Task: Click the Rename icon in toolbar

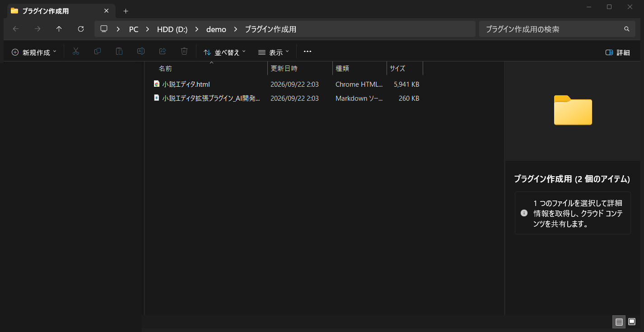Action: pos(141,51)
